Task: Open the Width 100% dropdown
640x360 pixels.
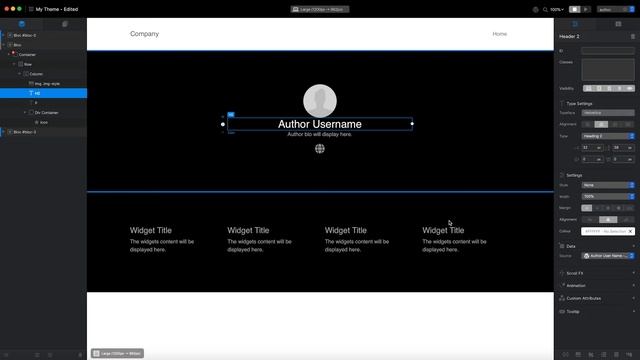Action: click(x=608, y=196)
